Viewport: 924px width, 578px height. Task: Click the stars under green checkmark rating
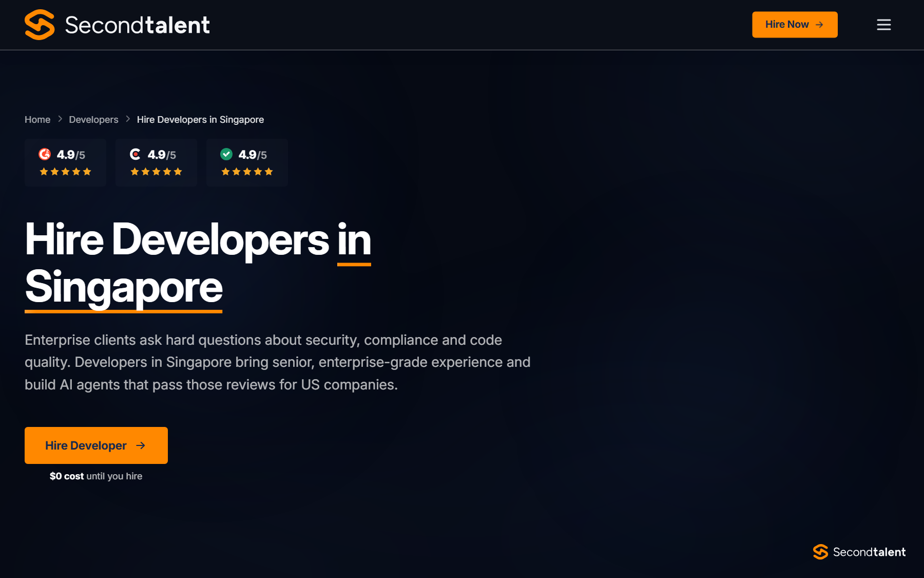click(247, 172)
